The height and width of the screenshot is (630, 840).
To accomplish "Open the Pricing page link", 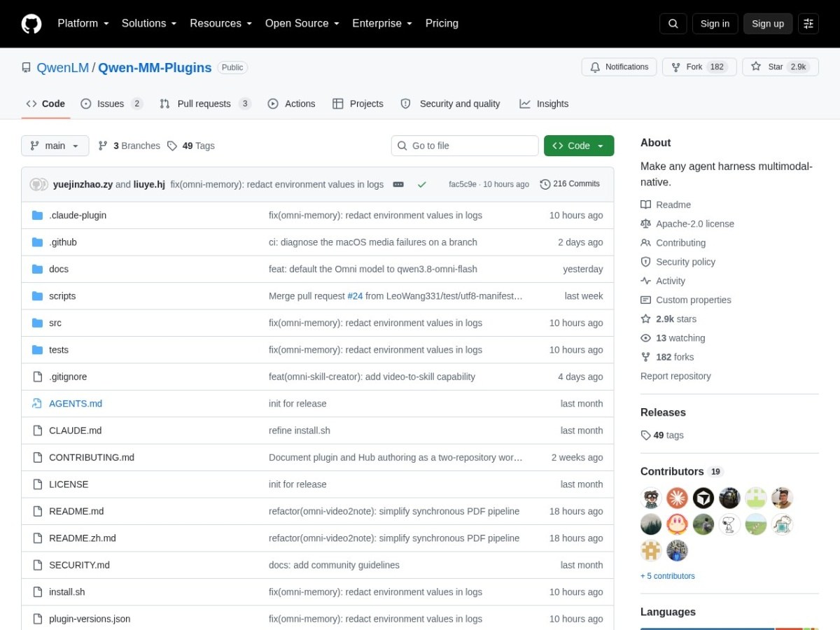I will tap(442, 23).
